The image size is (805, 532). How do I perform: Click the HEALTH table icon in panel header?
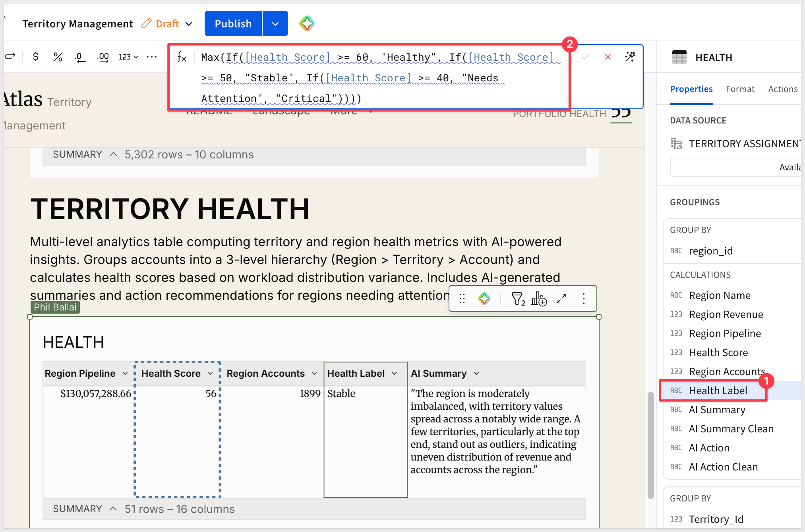[679, 57]
